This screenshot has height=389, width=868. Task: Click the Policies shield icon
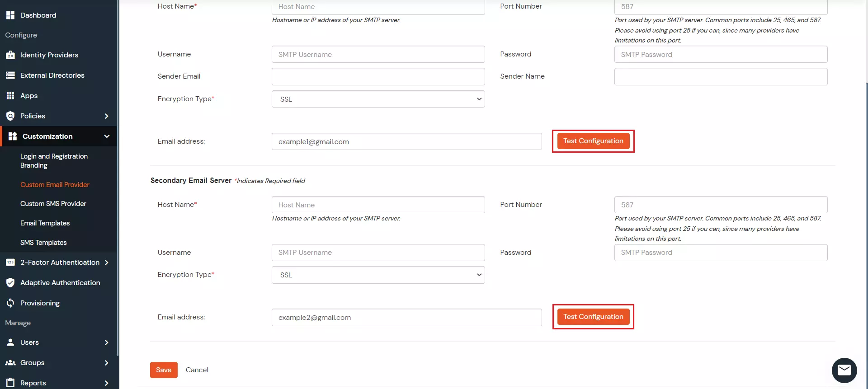coord(10,116)
